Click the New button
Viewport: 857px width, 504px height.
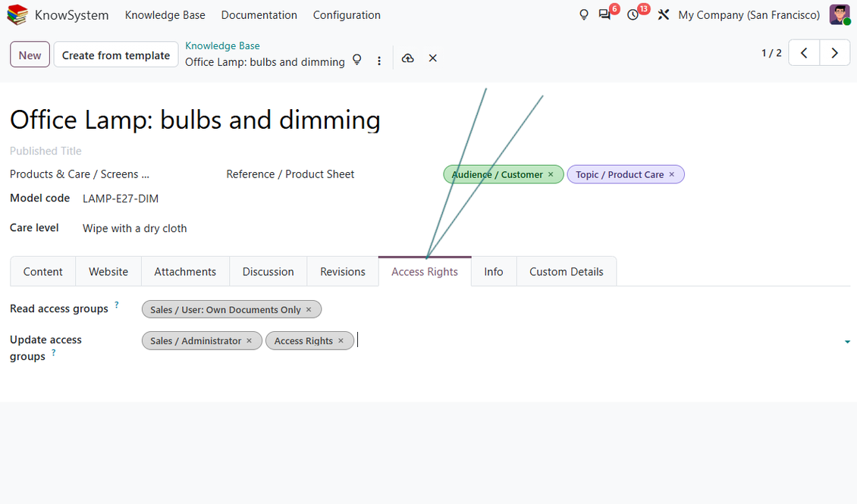tap(30, 55)
